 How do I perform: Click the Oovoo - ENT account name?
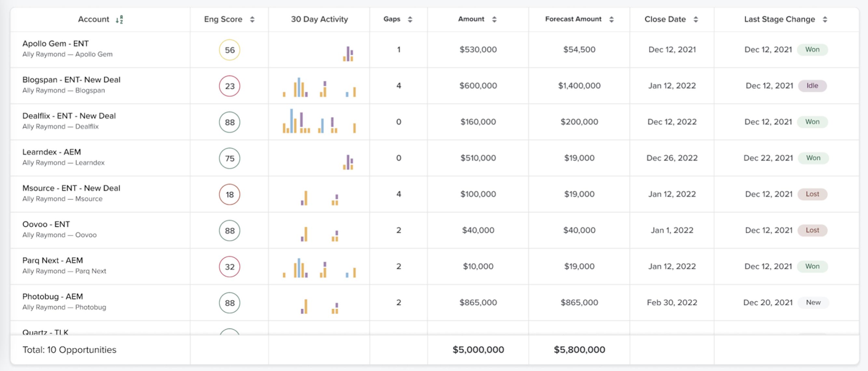point(46,224)
